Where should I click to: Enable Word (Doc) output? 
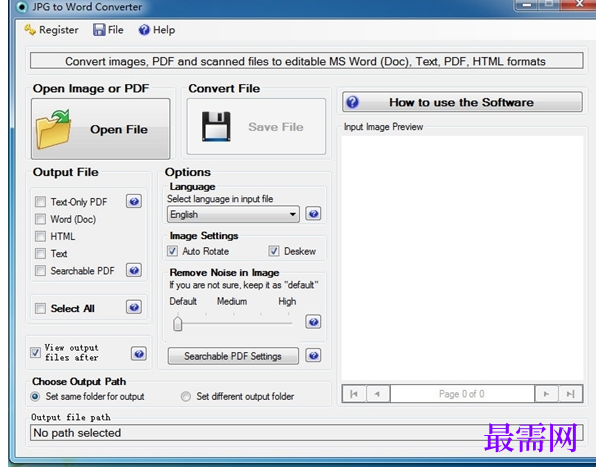(x=40, y=219)
